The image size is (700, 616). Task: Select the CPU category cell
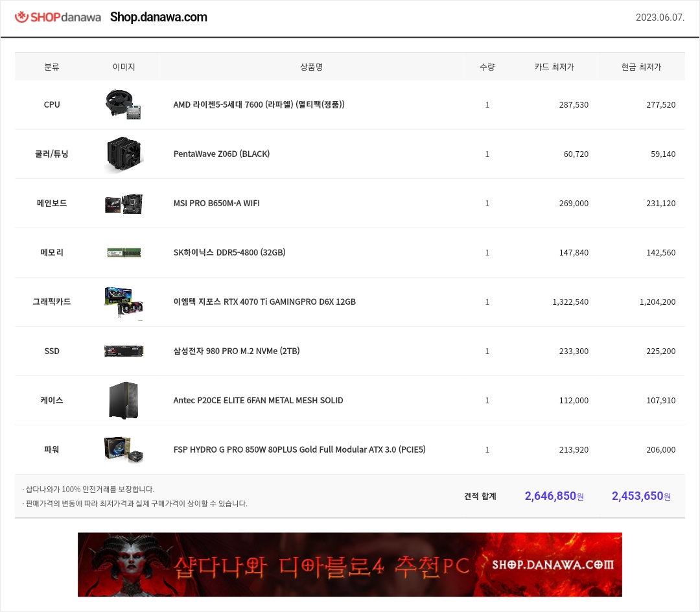click(x=52, y=104)
